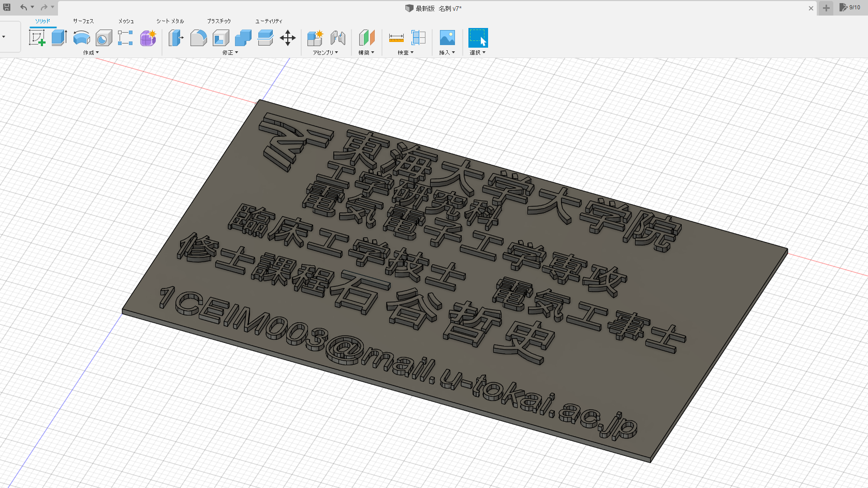Open the シート メタル tab
Screen dimensions: 868x488
[170, 21]
